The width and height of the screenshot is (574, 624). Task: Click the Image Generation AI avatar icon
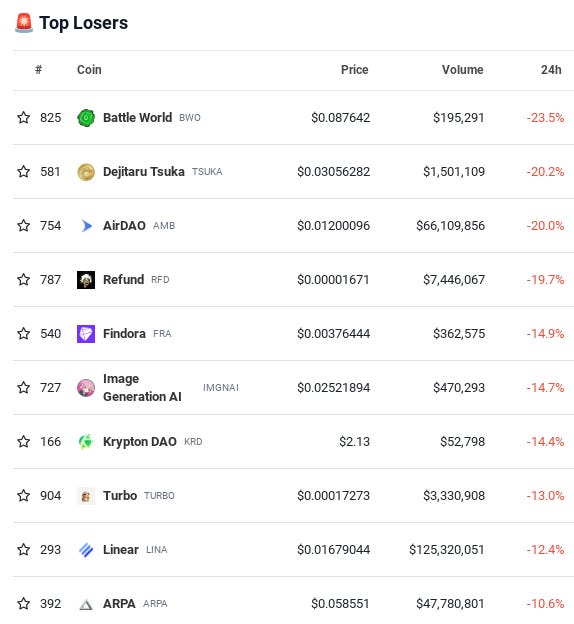coord(86,388)
